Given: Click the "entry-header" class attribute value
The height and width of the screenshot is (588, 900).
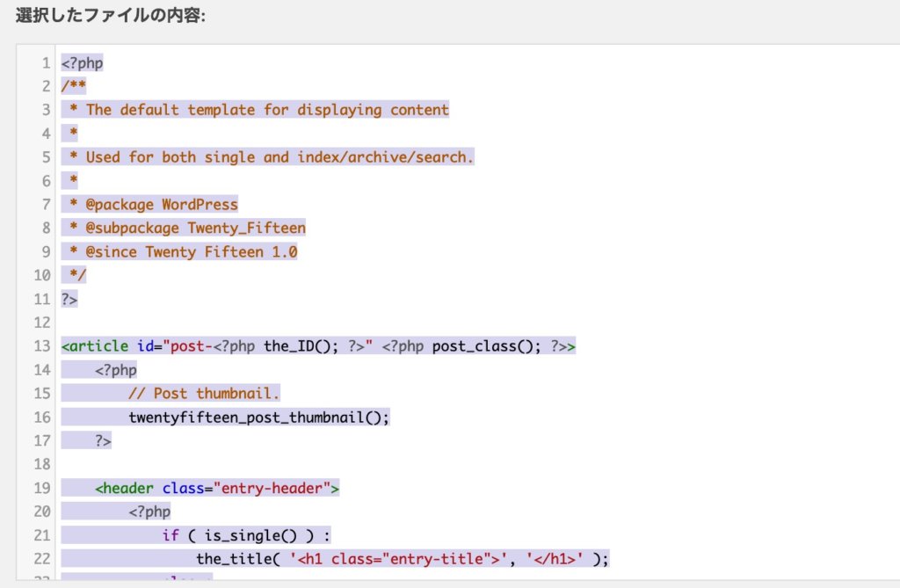Looking at the screenshot, I should [x=280, y=489].
